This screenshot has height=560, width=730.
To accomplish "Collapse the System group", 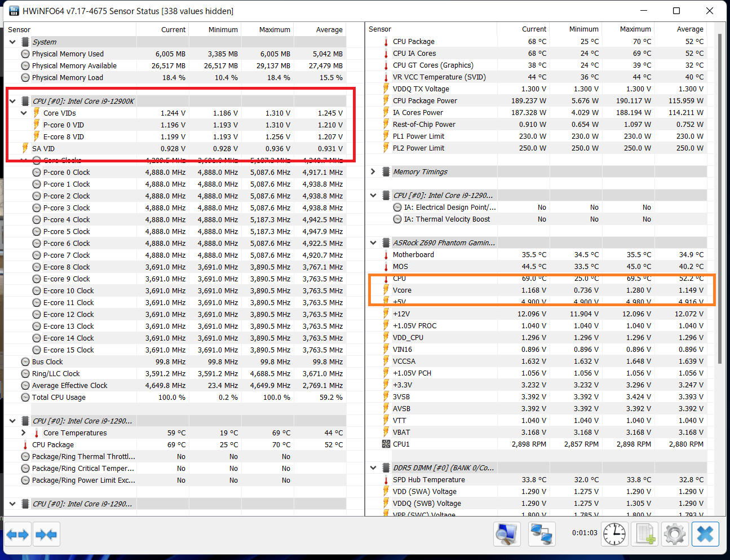I will click(12, 42).
